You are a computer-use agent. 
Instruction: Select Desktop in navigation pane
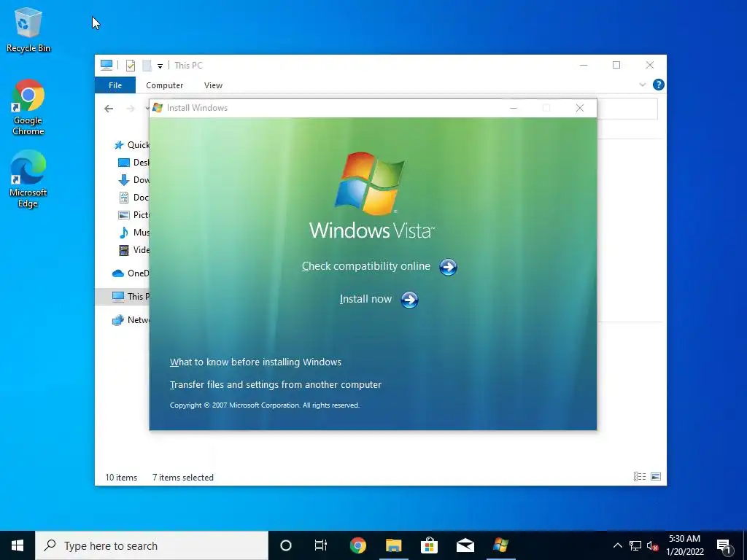(133, 163)
